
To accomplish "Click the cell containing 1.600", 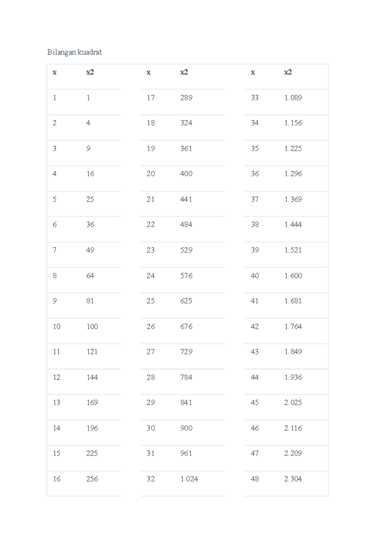I will pos(293,276).
